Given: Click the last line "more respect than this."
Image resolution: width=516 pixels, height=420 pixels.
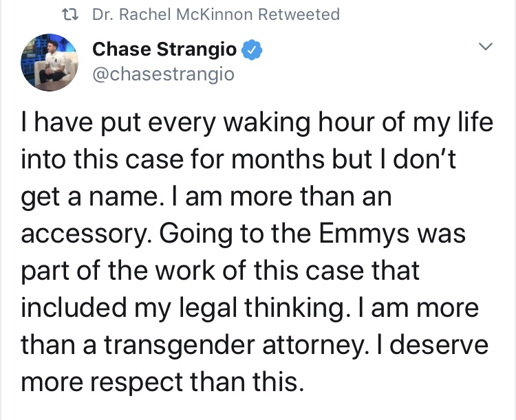Looking at the screenshot, I should click(162, 383).
